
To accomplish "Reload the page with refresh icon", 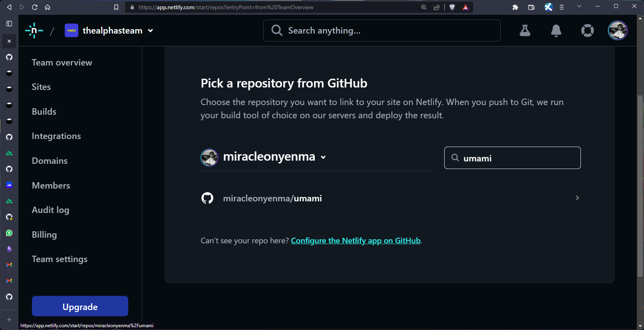I will coord(35,7).
